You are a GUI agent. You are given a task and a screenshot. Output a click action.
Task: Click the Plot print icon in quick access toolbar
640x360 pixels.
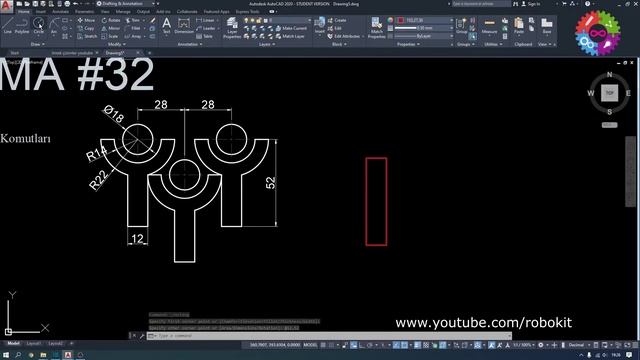coord(67,4)
